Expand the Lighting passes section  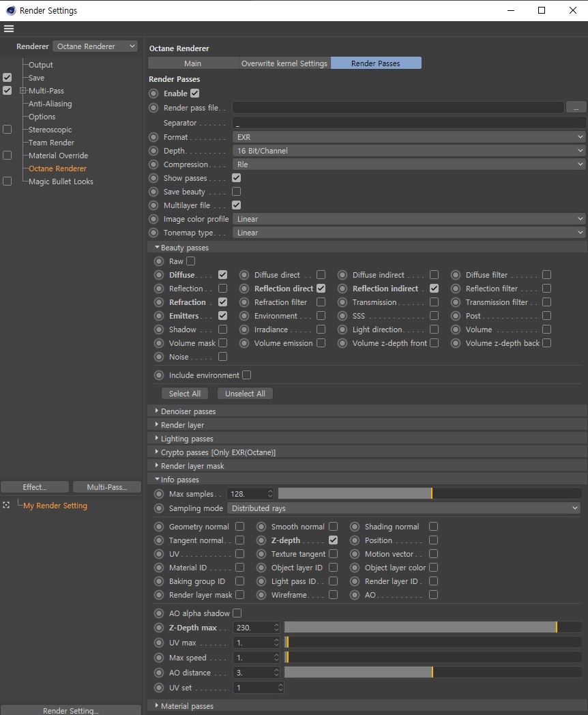coord(158,438)
